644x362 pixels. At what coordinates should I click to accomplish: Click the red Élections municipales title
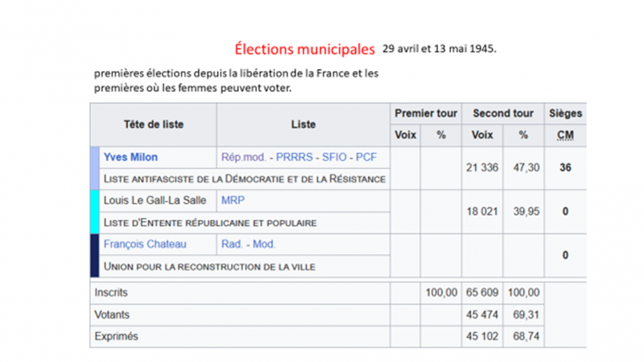coord(305,49)
